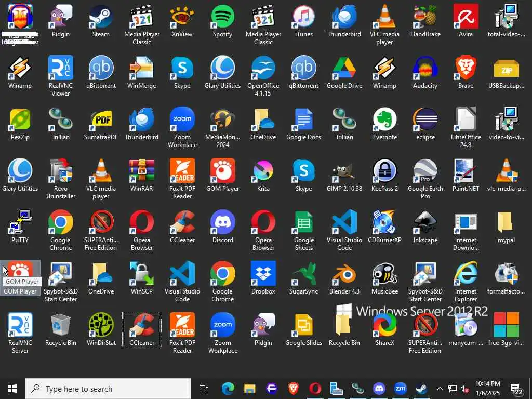This screenshot has width=532, height=399.
Task: Open the Google Docs shortcut
Action: click(303, 124)
